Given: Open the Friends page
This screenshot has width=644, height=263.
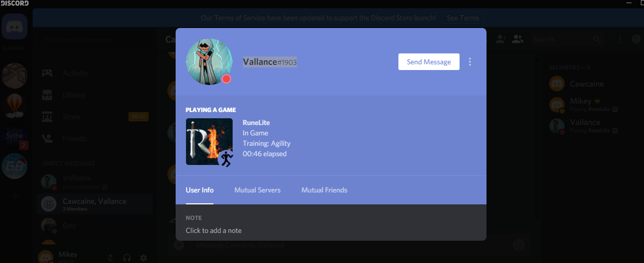Looking at the screenshot, I should pyautogui.click(x=94, y=139).
